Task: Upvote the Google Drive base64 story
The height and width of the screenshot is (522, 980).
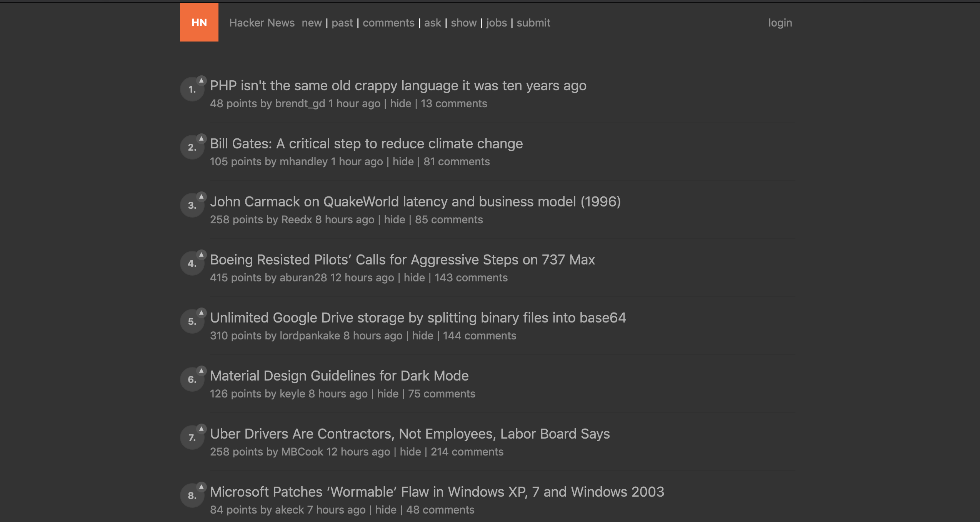Action: click(202, 313)
